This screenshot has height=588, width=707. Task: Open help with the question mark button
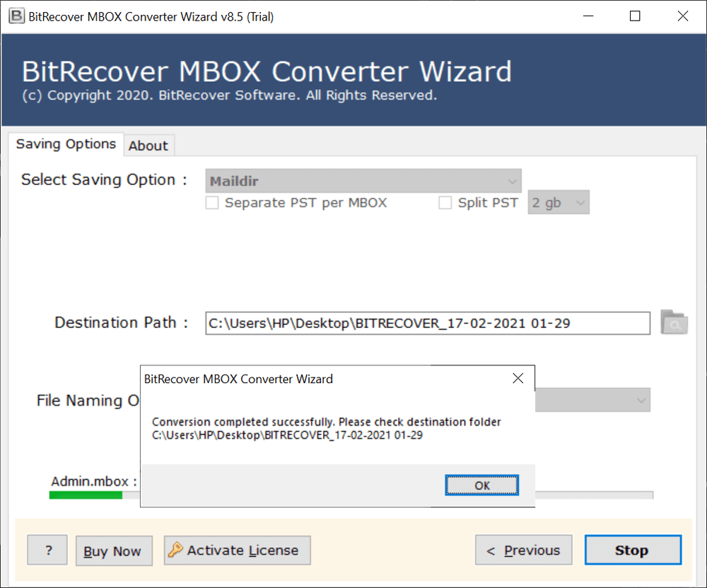(47, 550)
